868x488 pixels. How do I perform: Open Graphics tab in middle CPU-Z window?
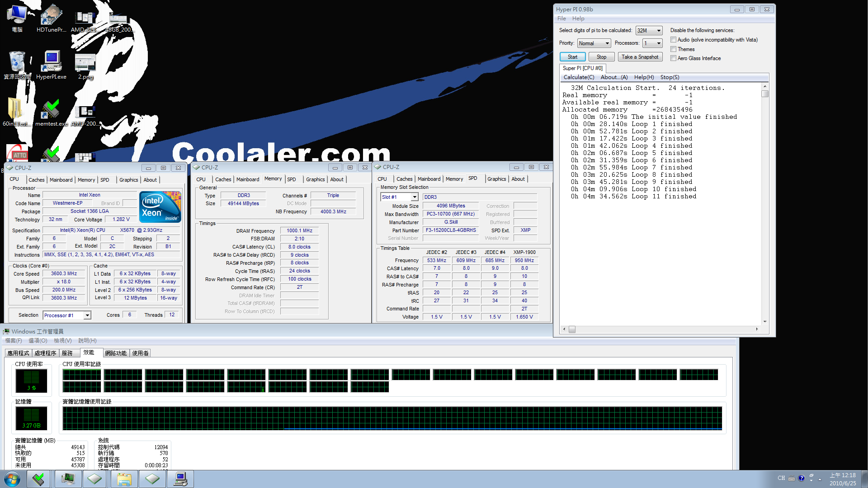(315, 179)
